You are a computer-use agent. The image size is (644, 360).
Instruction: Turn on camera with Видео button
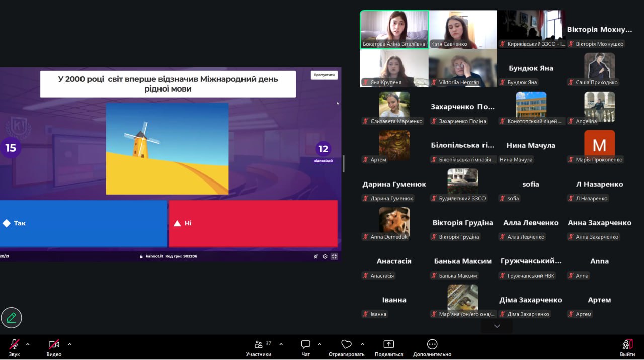54,345
